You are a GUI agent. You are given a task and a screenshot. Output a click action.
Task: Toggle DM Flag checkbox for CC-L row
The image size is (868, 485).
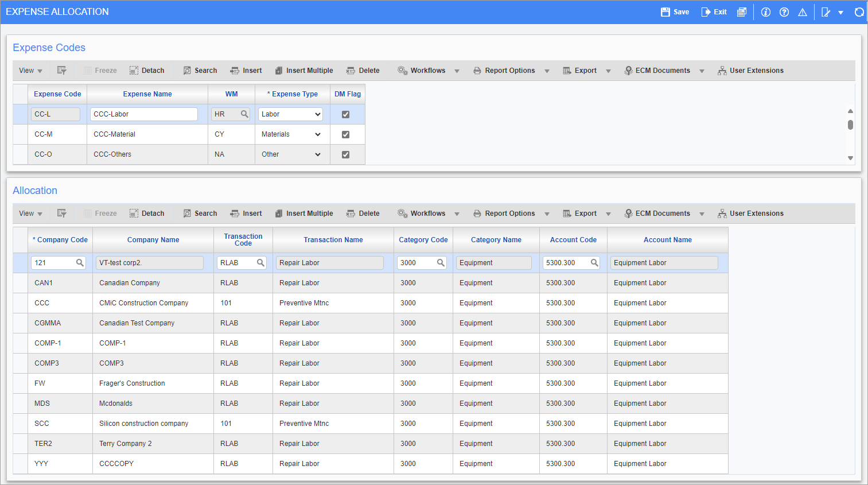coord(345,114)
